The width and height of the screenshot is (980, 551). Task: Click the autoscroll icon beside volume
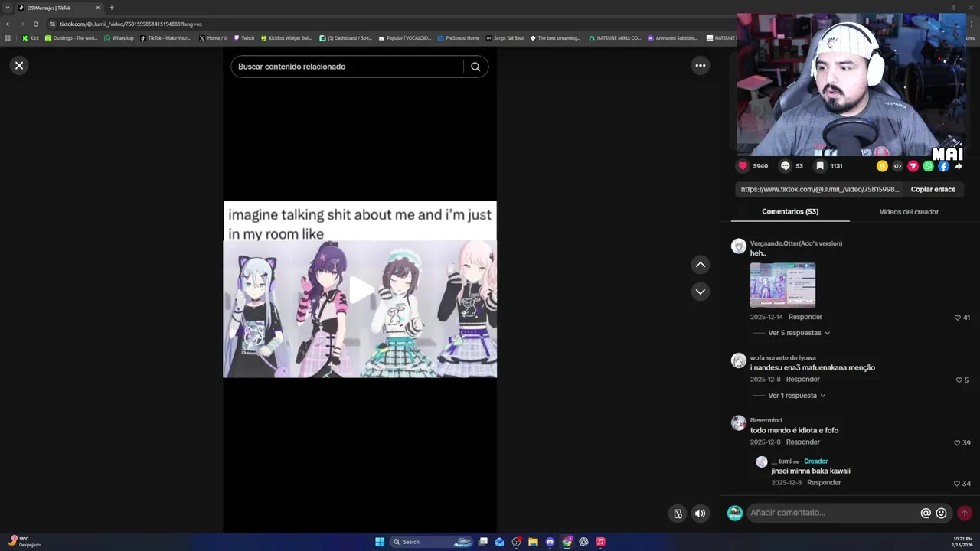[x=678, y=514]
